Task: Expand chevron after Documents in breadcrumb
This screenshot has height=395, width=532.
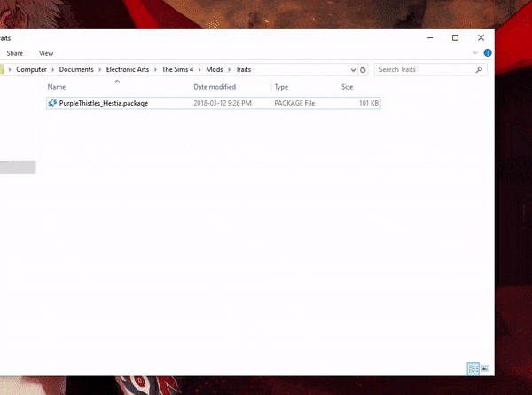Action: 98,69
